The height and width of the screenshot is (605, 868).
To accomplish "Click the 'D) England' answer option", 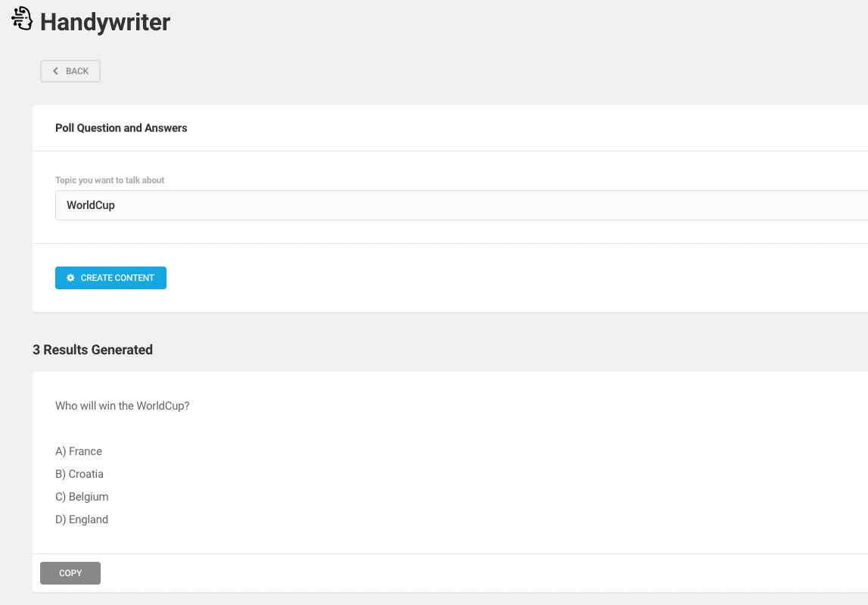I will (x=81, y=519).
